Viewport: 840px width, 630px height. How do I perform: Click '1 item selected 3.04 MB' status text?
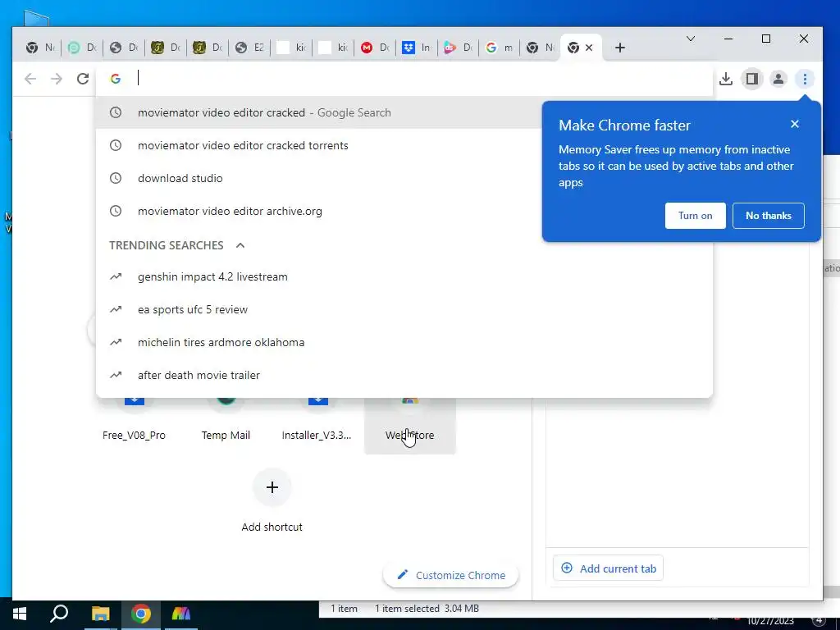427,609
